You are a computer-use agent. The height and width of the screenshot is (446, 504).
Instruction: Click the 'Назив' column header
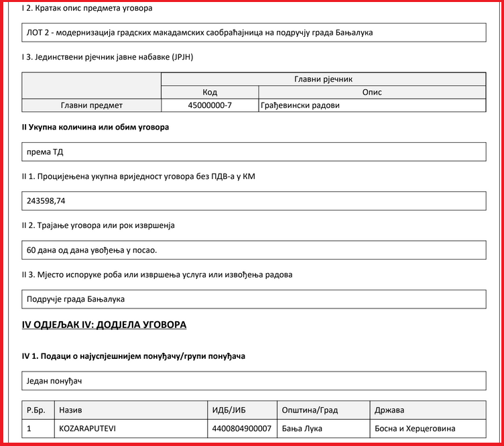pyautogui.click(x=131, y=410)
